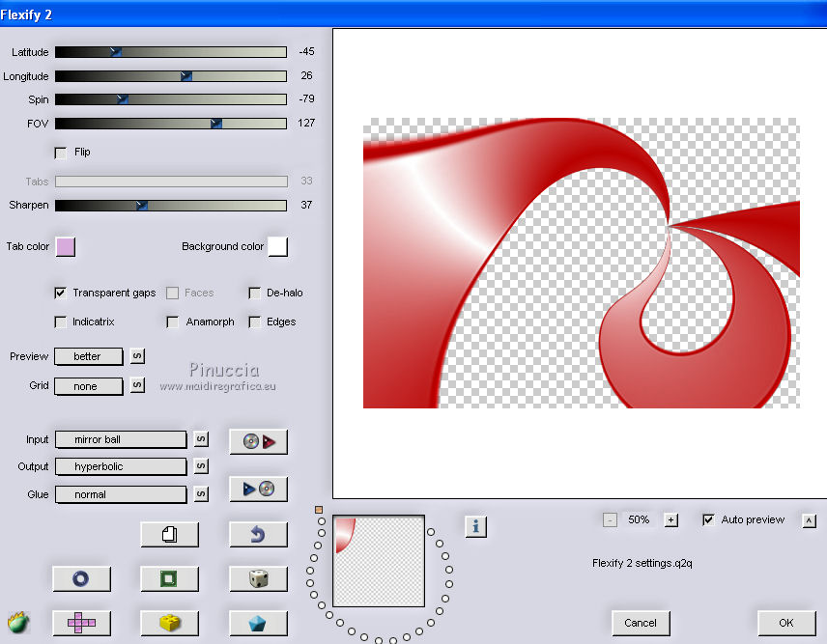Click the S button next to Preview
This screenshot has height=644, width=827.
point(137,356)
